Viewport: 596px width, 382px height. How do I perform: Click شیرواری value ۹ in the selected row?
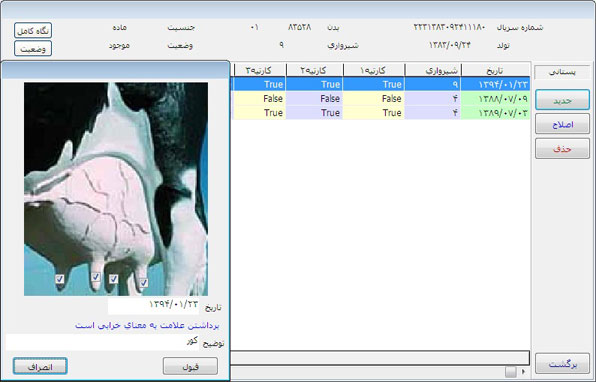pyautogui.click(x=455, y=84)
